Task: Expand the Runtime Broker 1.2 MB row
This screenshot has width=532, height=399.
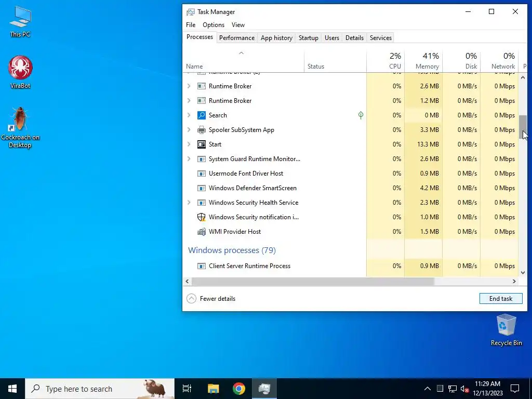Action: [189, 101]
